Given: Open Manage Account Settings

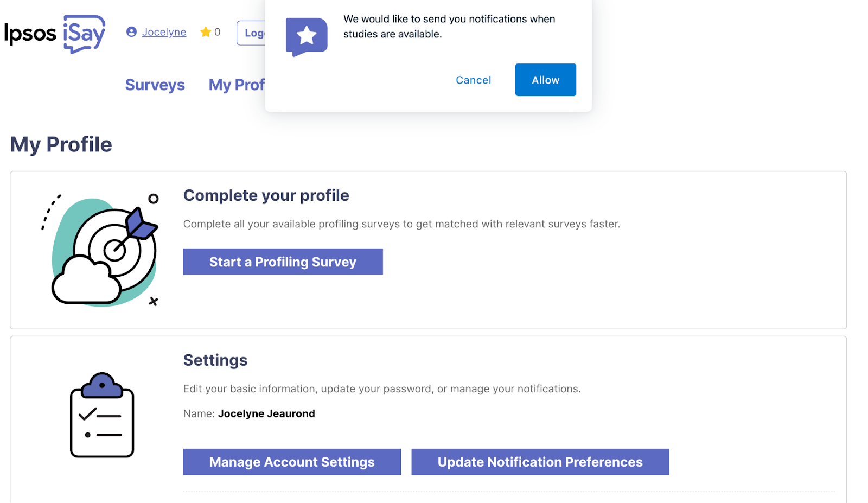Looking at the screenshot, I should click(x=292, y=462).
